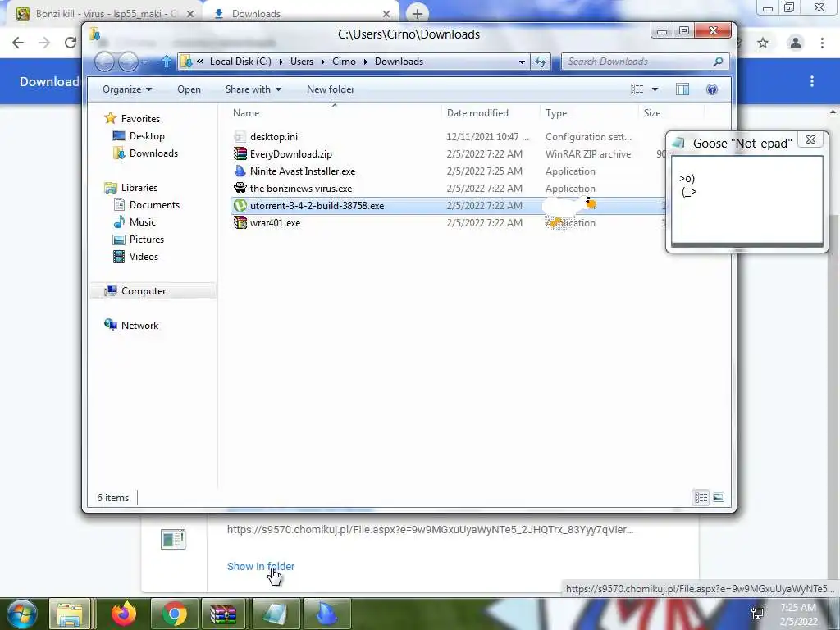
Task: Open Pictures library in navigation pane
Action: point(146,239)
